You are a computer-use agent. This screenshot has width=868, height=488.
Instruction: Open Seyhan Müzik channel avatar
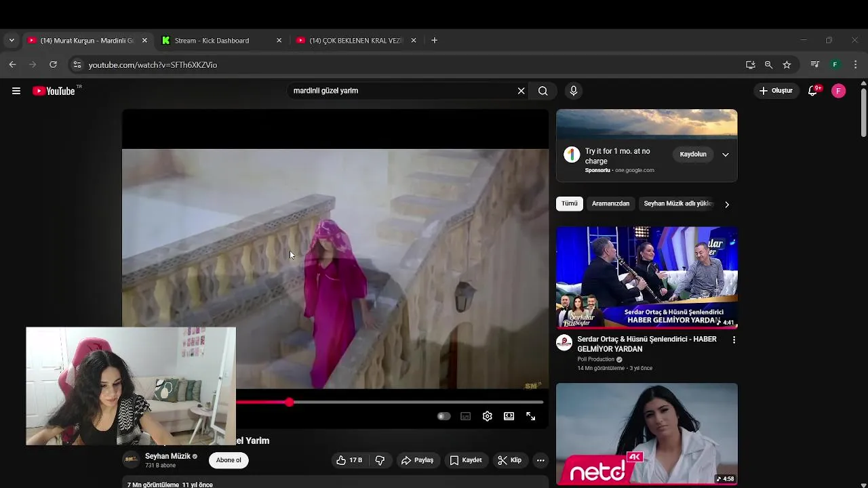click(x=131, y=460)
